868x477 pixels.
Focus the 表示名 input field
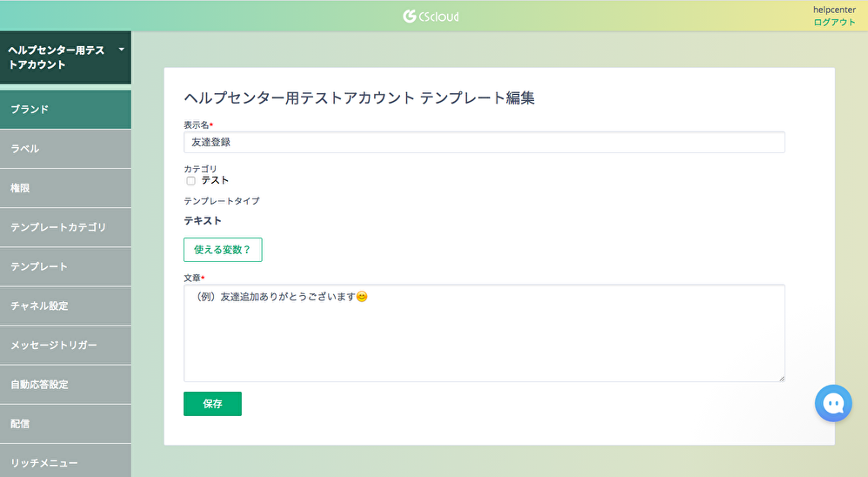coord(484,143)
